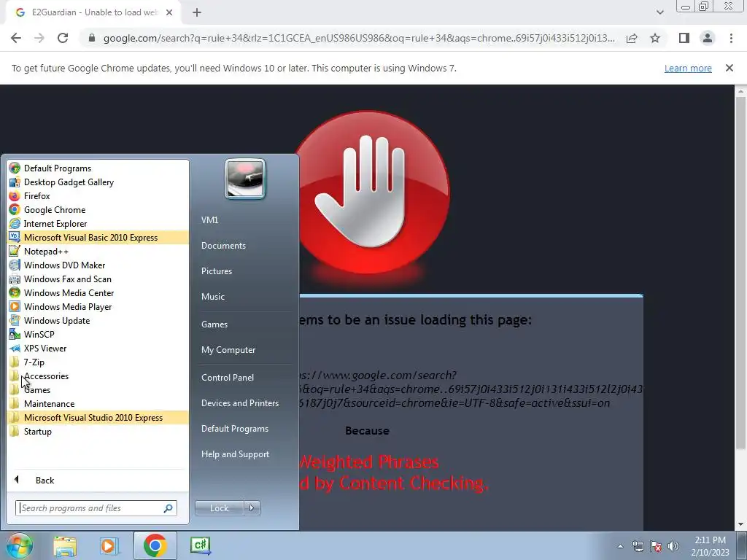Open VM1 user folder
The height and width of the screenshot is (560, 747).
[209, 220]
